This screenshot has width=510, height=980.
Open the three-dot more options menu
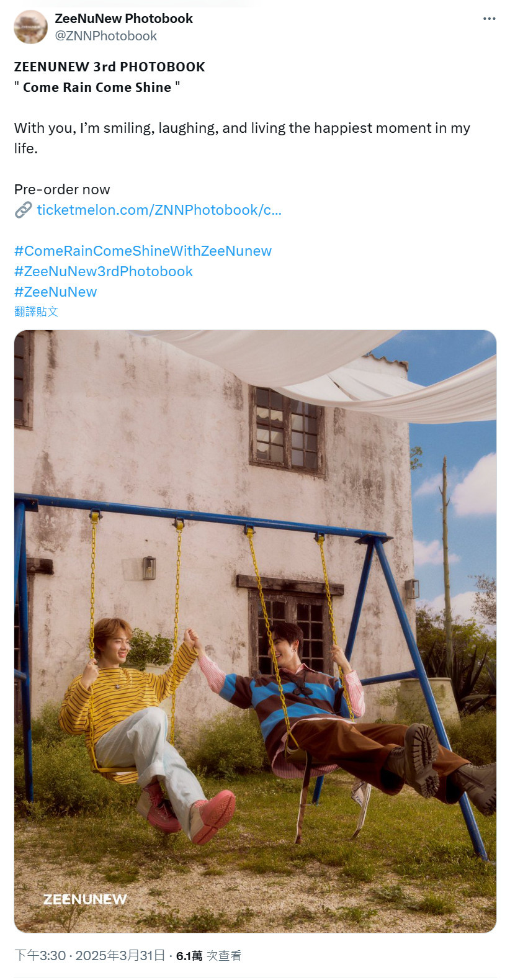point(489,19)
